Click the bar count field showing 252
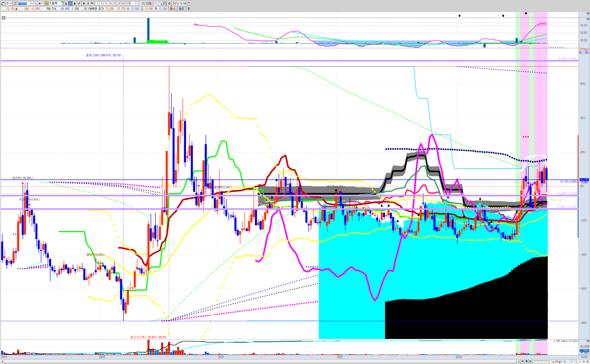The width and height of the screenshot is (590, 364). click(143, 3)
